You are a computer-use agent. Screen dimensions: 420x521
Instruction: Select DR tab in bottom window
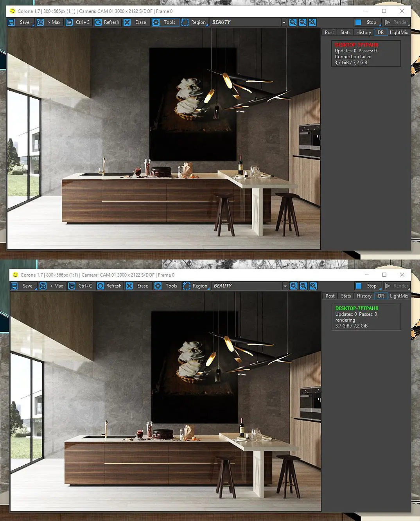point(381,296)
